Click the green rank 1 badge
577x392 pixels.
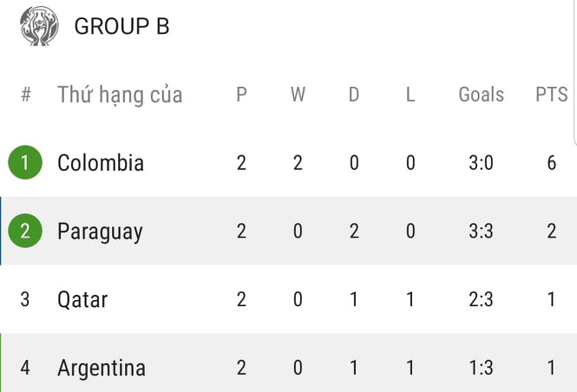(x=25, y=162)
